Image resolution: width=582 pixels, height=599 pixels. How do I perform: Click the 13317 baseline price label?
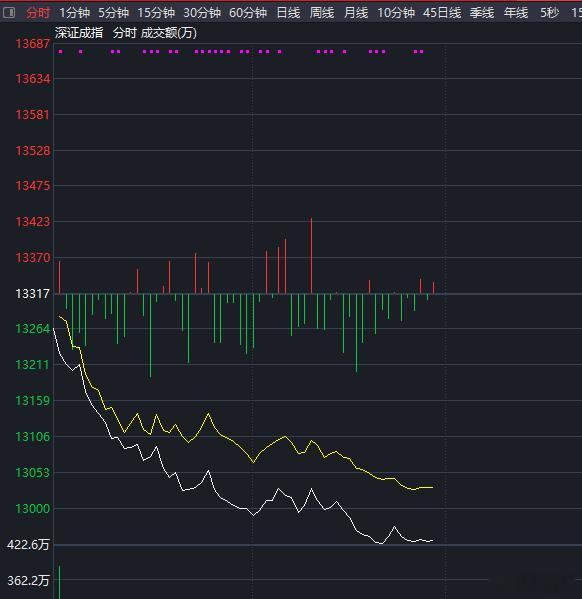pyautogui.click(x=33, y=294)
